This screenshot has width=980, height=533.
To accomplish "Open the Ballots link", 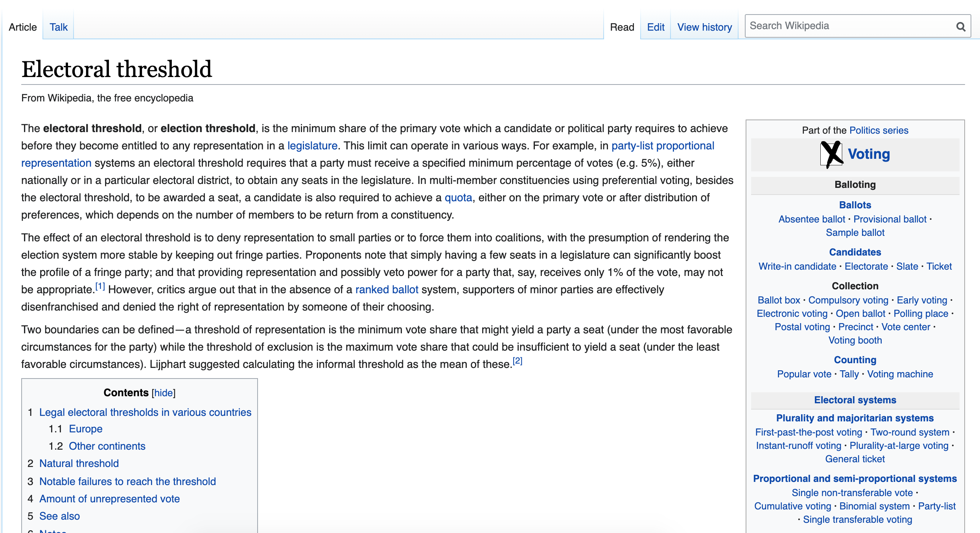I will pos(855,205).
